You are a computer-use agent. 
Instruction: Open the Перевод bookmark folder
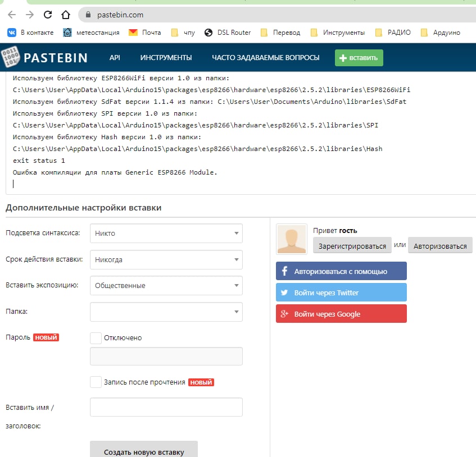[x=280, y=33]
